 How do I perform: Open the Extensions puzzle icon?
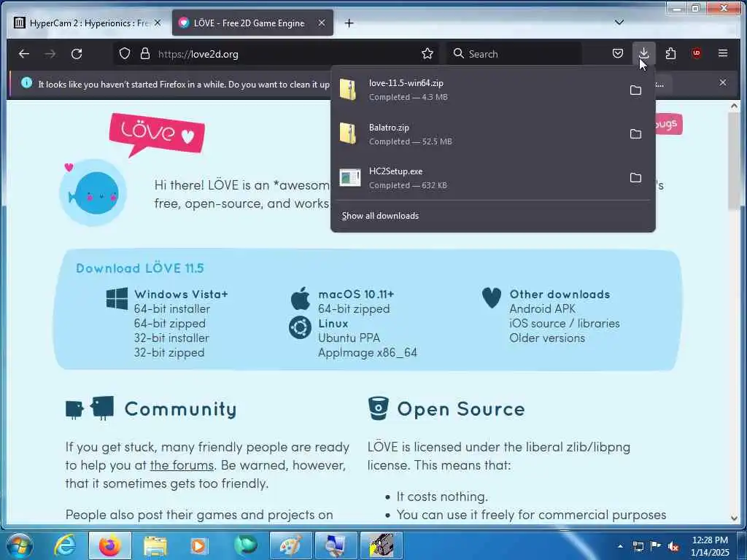coord(670,53)
